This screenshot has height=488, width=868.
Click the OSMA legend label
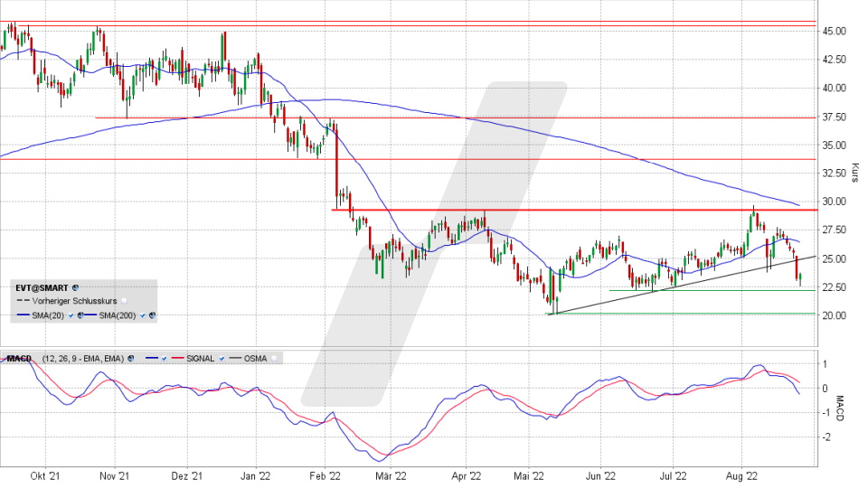[x=255, y=359]
